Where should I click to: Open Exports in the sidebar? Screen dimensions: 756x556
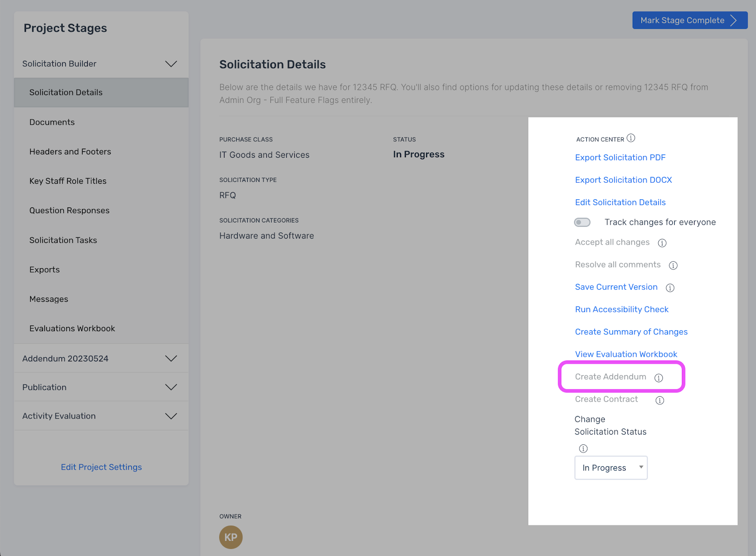point(101,270)
